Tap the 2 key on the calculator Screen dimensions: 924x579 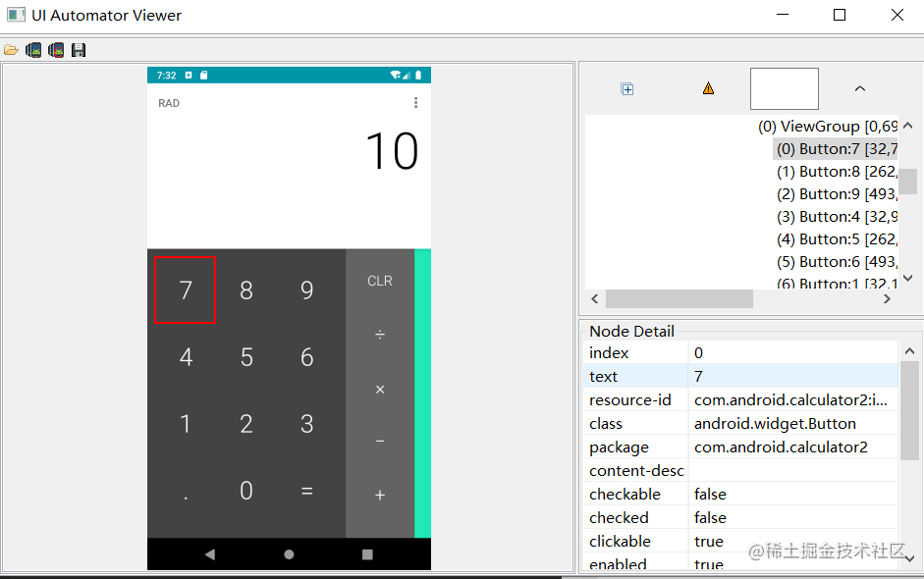pos(246,424)
